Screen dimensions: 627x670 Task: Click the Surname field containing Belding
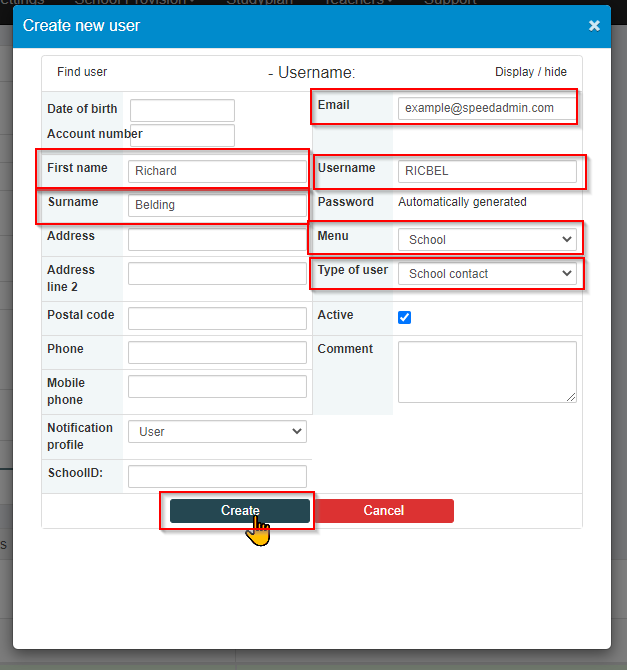217,205
